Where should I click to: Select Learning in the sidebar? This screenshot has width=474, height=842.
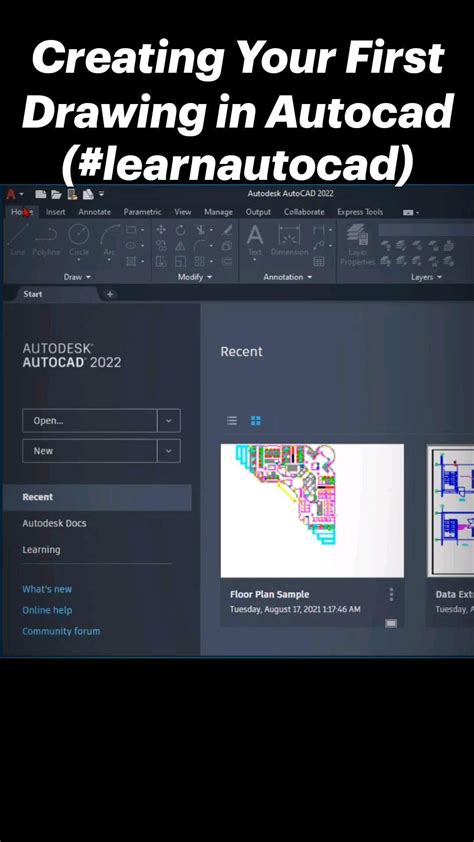point(41,550)
